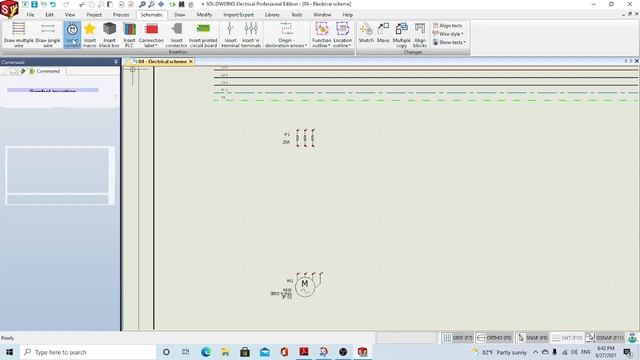Viewport: 640px width, 360px height.
Task: Open the File menu
Action: point(30,15)
